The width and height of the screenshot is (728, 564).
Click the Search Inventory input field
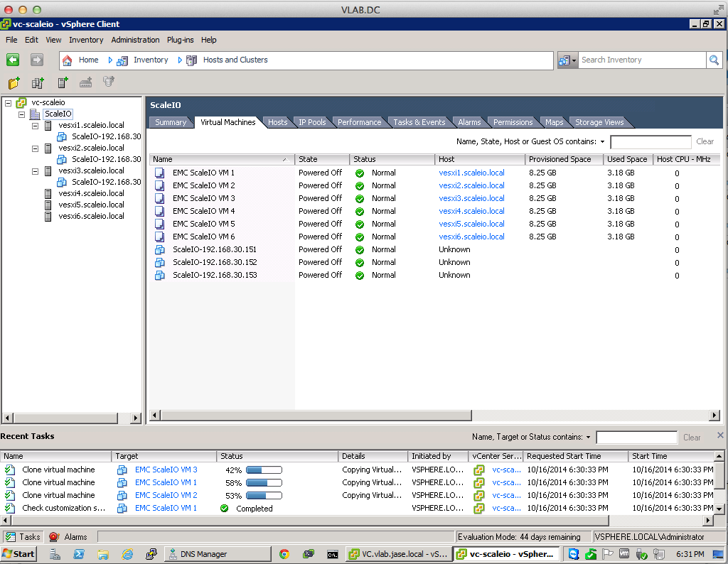pos(641,60)
